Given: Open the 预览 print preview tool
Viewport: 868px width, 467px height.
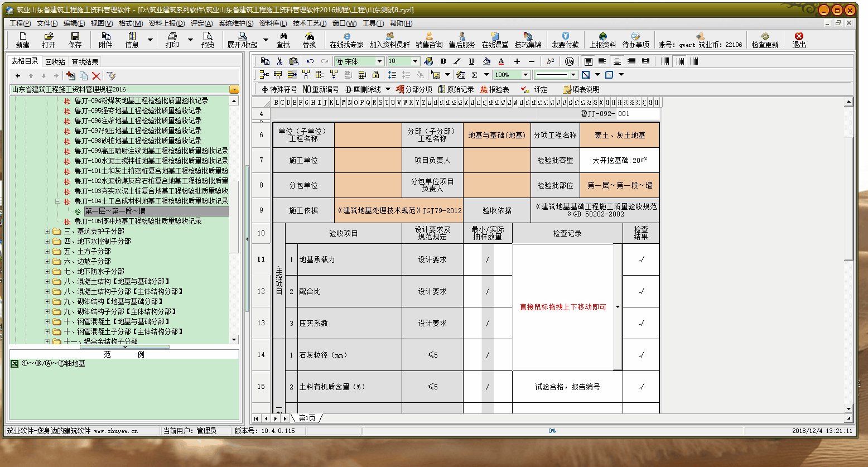Looking at the screenshot, I should click(208, 40).
